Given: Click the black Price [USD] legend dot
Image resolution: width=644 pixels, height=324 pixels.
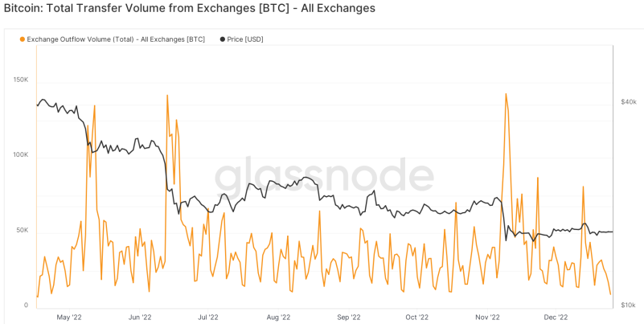Looking at the screenshot, I should (x=223, y=39).
